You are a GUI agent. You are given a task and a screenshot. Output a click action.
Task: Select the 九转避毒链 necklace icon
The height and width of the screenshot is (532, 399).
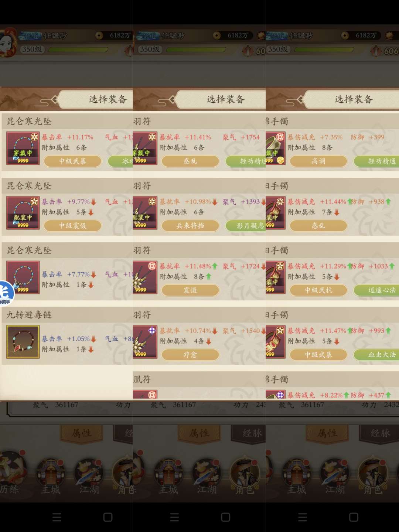[x=23, y=342]
